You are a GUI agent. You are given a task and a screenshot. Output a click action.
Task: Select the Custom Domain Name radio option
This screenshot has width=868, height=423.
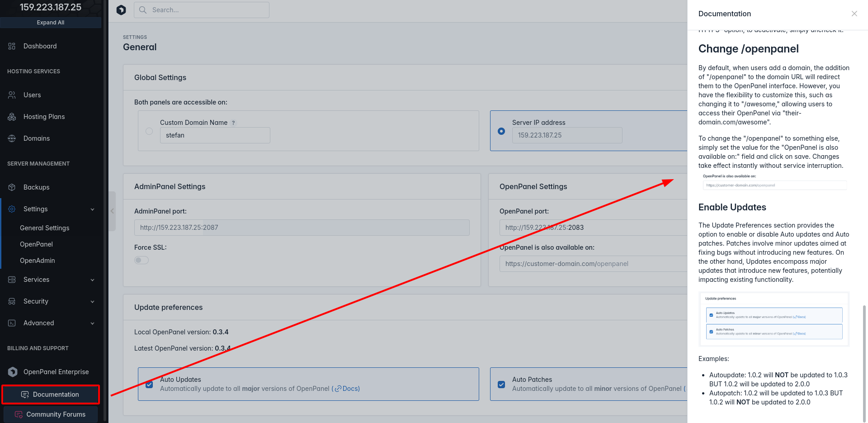pyautogui.click(x=149, y=131)
